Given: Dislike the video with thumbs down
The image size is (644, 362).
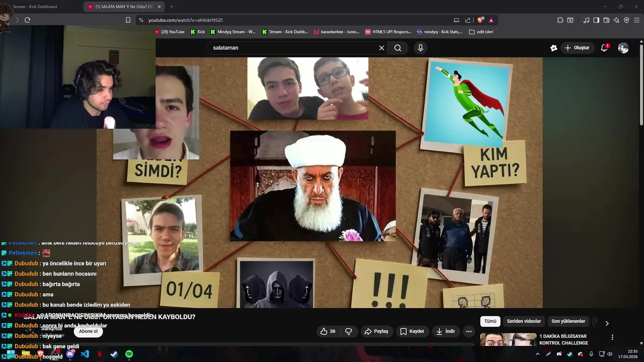Looking at the screenshot, I should [349, 331].
